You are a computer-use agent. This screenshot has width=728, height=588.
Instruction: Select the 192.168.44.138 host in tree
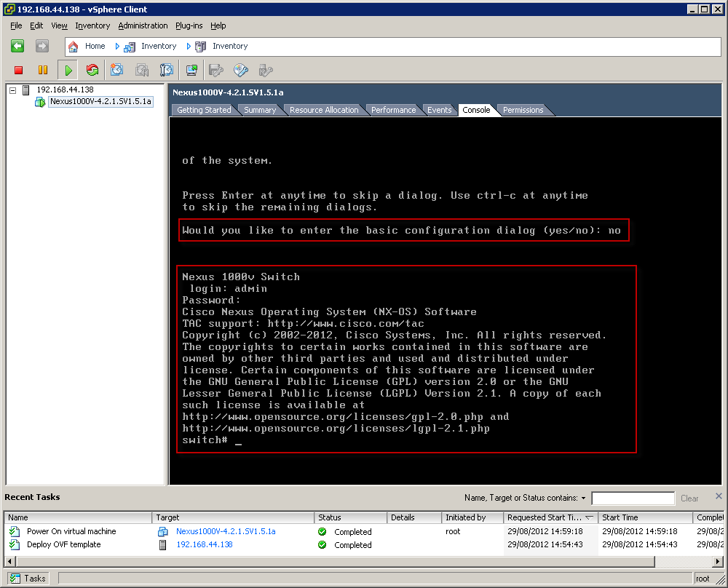point(65,90)
